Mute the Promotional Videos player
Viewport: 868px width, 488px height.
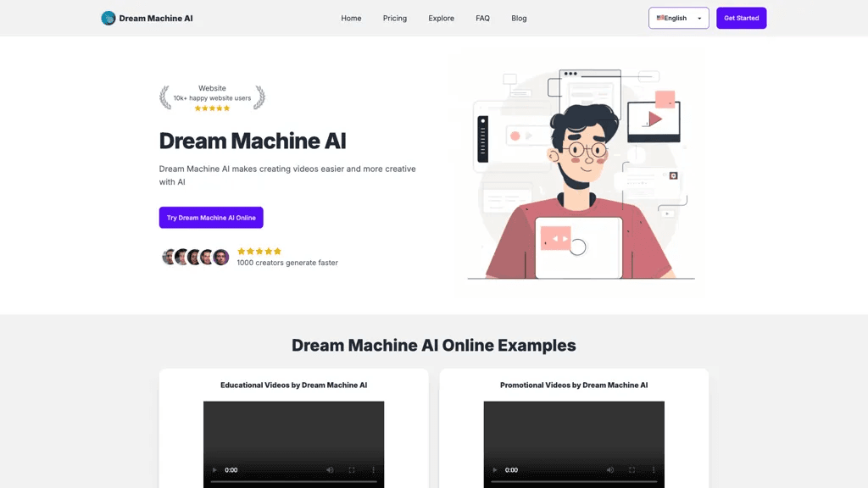(x=610, y=469)
